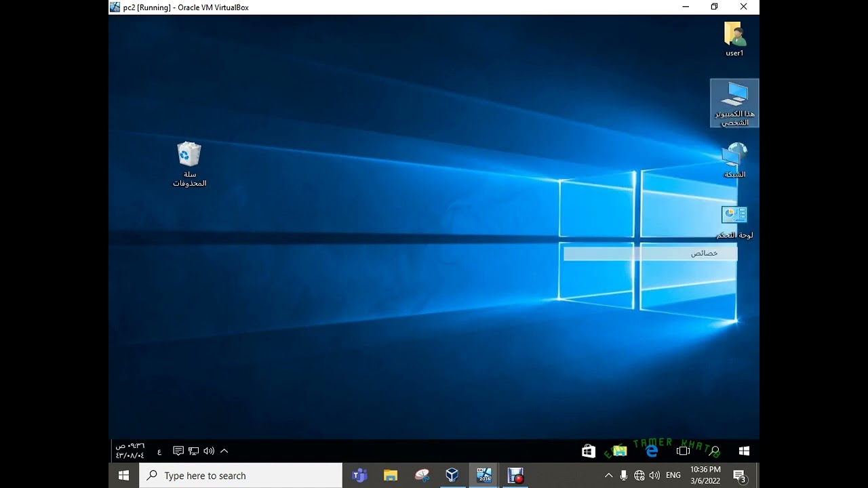This screenshot has width=868, height=488.
Task: Show hidden icons in guest tray
Action: pyautogui.click(x=224, y=451)
